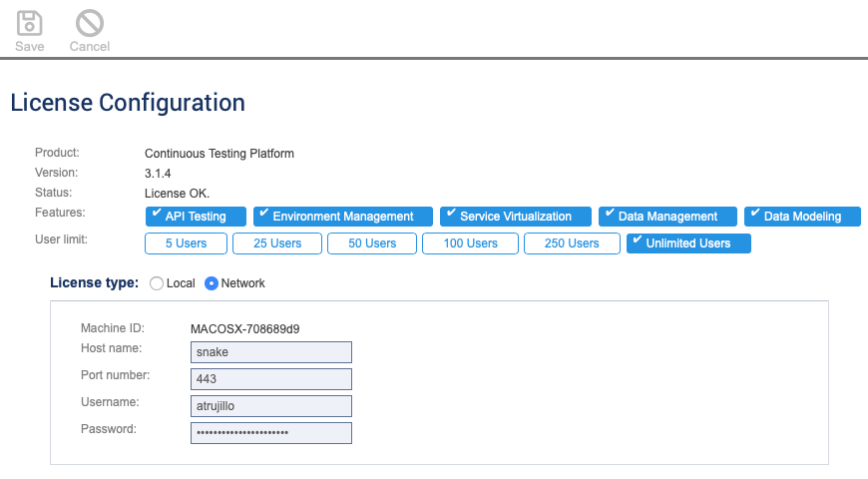Click the Username field with atrujillo
868x479 pixels.
tap(271, 406)
